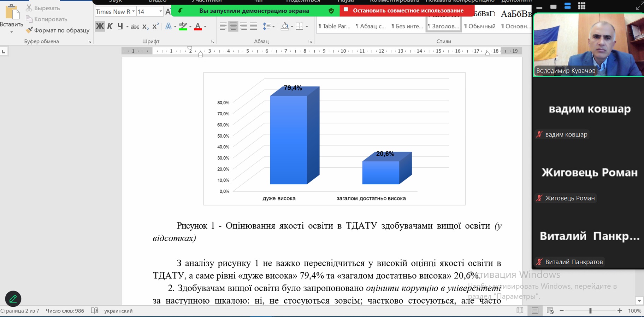
Task: Apply shading with the paint bucket icon
Action: click(x=285, y=26)
